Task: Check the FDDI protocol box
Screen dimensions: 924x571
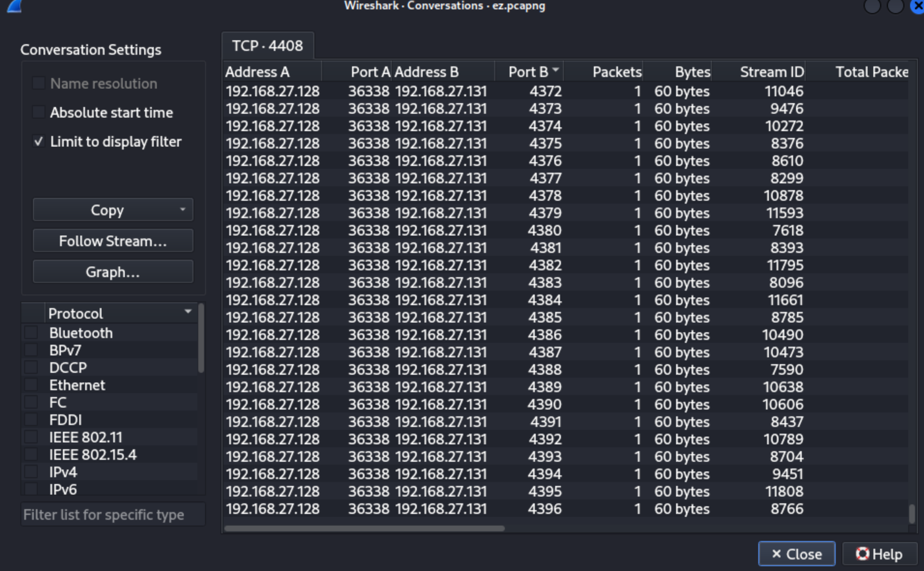Action: pos(31,420)
